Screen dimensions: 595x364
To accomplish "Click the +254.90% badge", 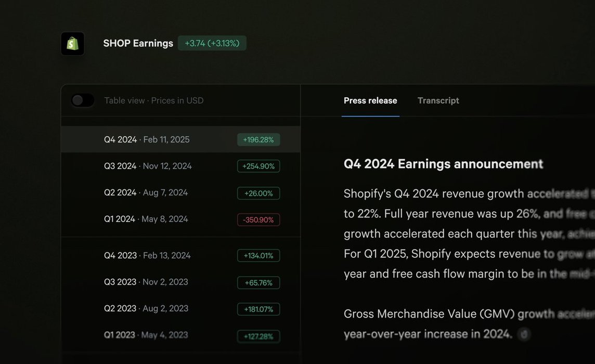I will [x=258, y=166].
